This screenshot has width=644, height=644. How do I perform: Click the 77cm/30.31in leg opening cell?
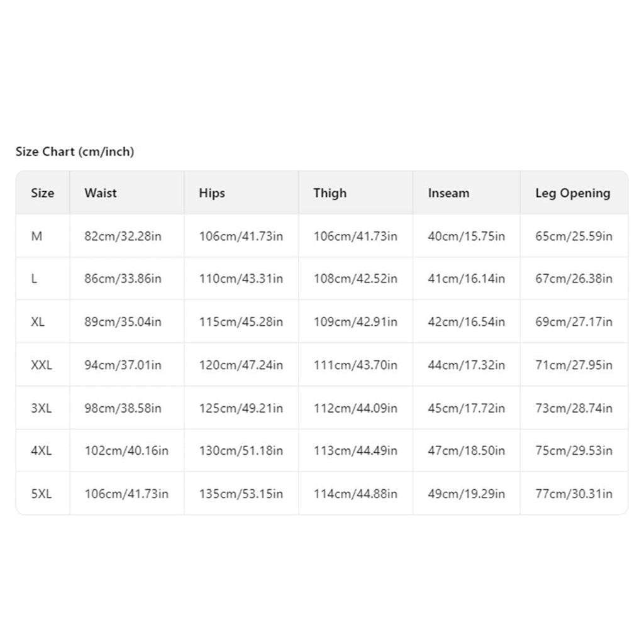pyautogui.click(x=574, y=493)
